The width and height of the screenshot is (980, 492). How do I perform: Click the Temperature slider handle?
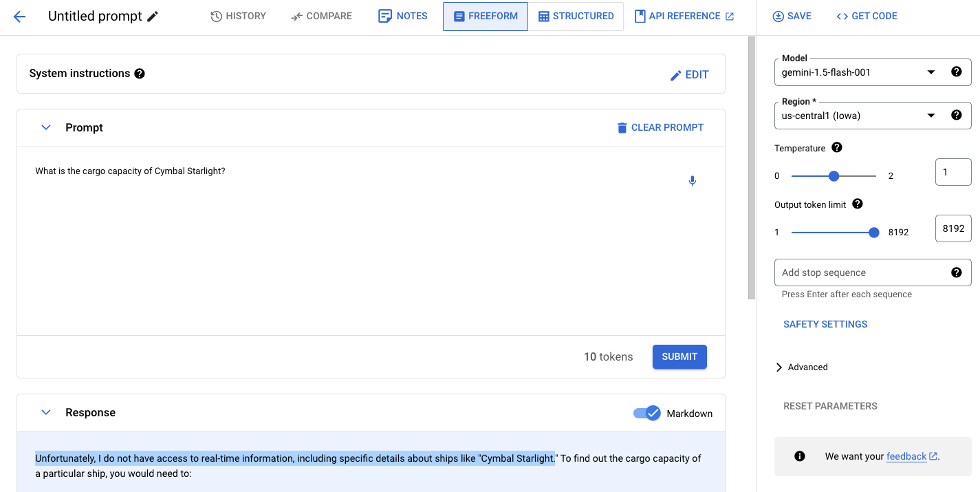[x=834, y=176]
